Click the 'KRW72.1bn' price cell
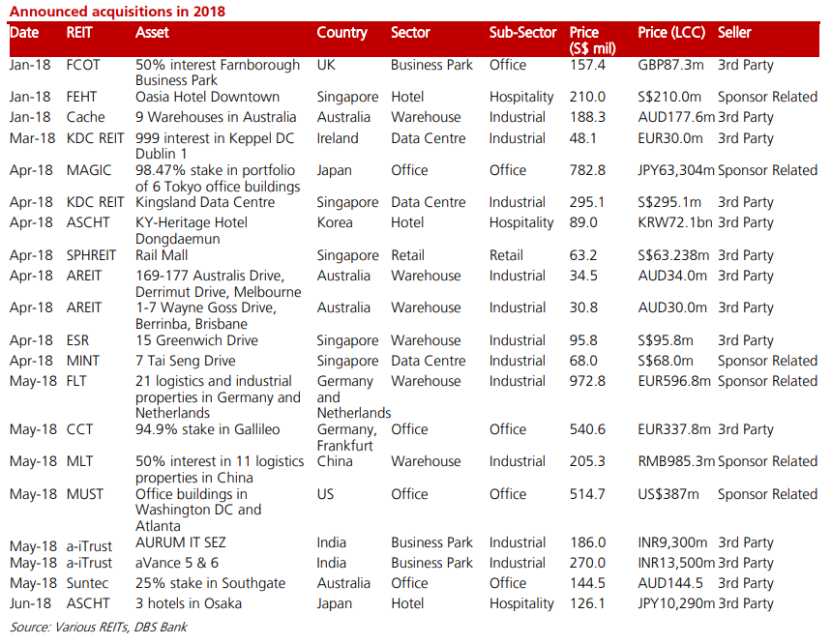Screen dimensions: 831x644 click(x=675, y=222)
